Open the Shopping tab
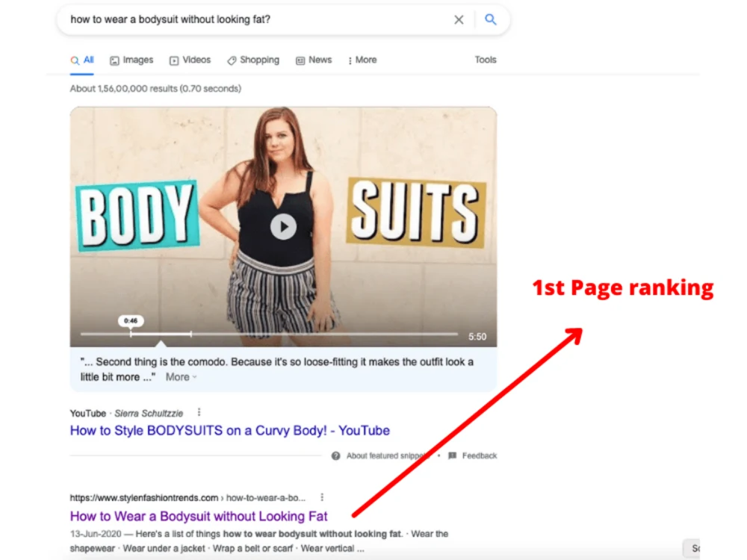The image size is (747, 560). click(x=253, y=60)
